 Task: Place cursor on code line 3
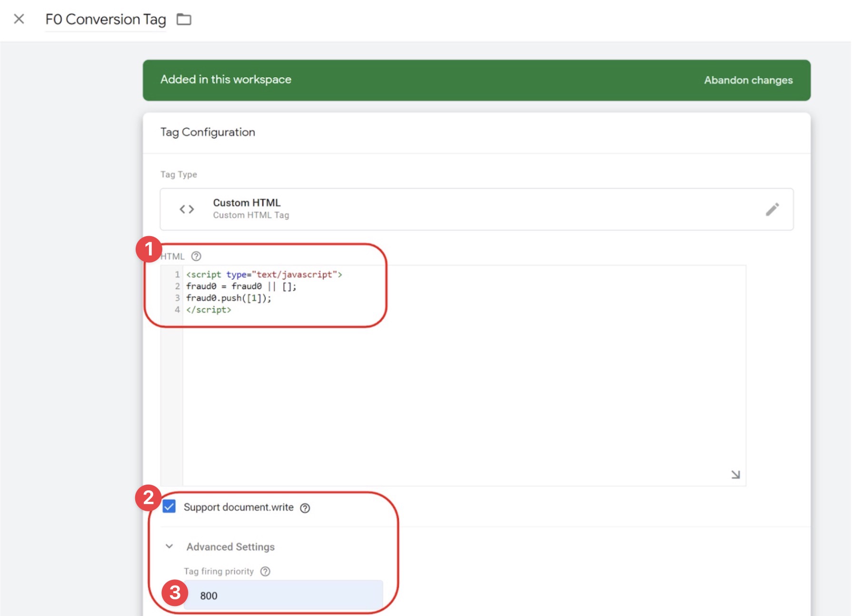coord(228,298)
